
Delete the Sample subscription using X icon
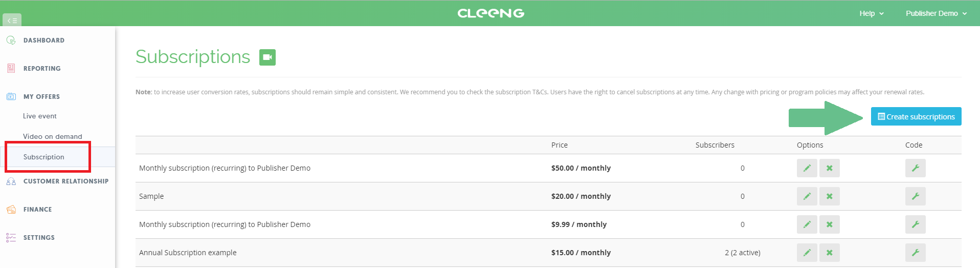[x=830, y=196]
